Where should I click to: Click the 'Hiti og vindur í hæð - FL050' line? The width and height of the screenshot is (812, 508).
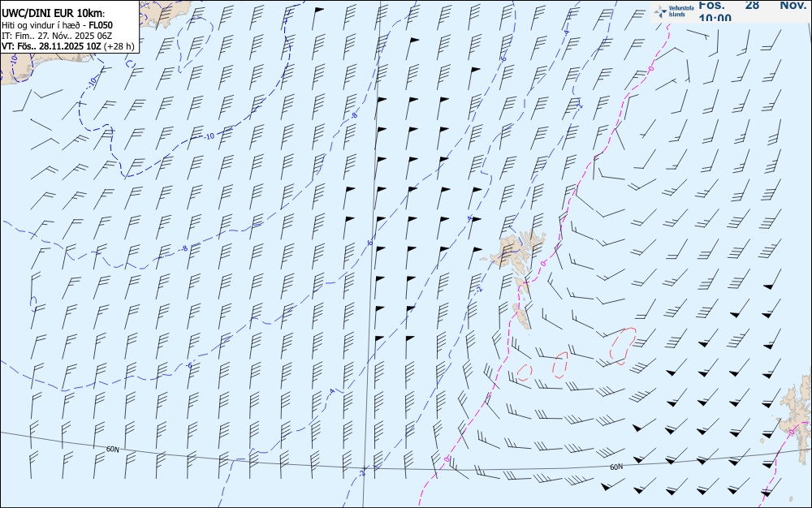click(57, 25)
